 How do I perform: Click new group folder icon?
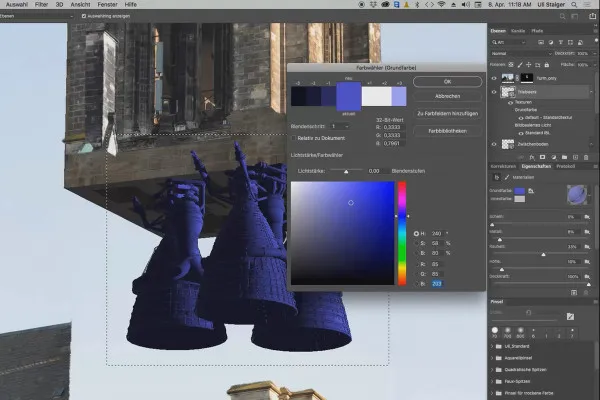tap(564, 157)
